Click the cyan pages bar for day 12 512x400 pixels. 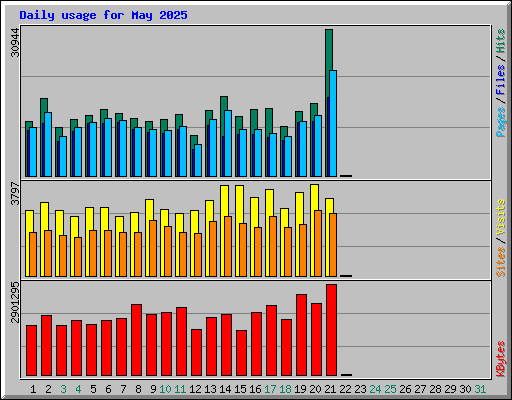point(198,160)
